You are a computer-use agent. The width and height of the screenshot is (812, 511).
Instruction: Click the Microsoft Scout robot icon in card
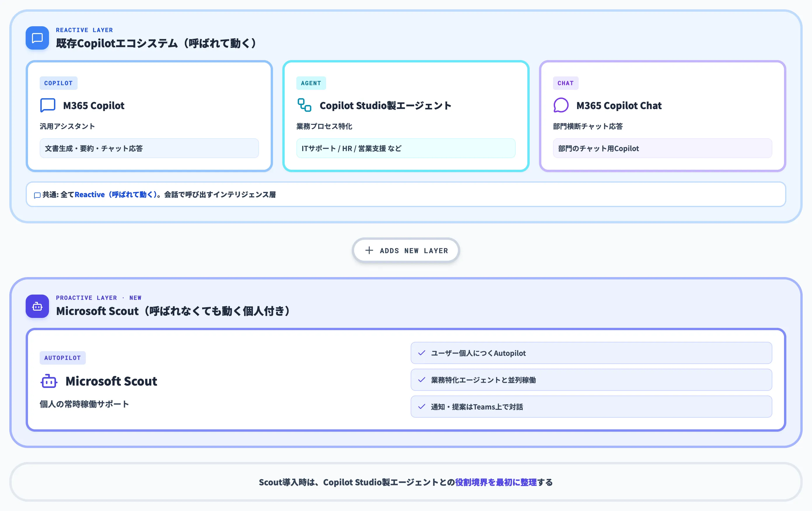click(49, 381)
